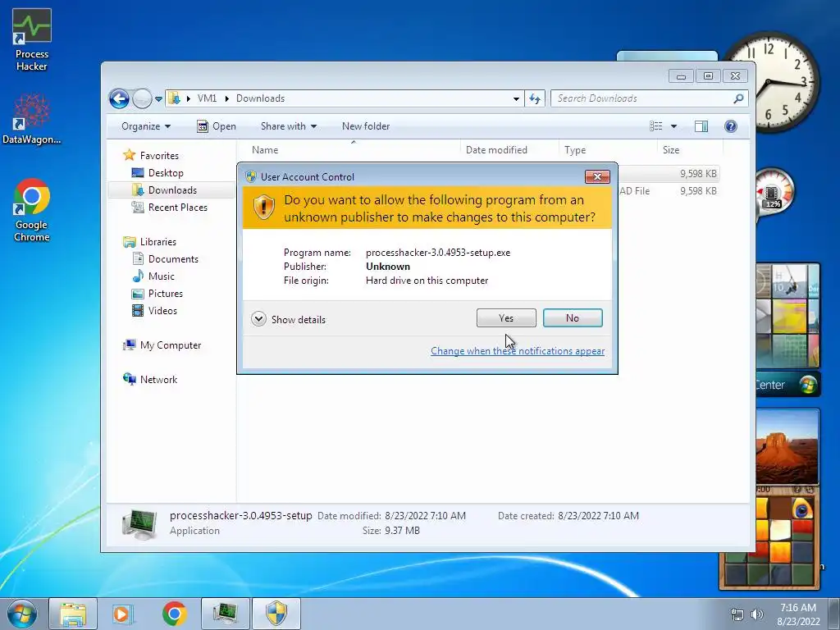Viewport: 840px width, 630px height.
Task: Open the Windows Start button
Action: pyautogui.click(x=22, y=614)
